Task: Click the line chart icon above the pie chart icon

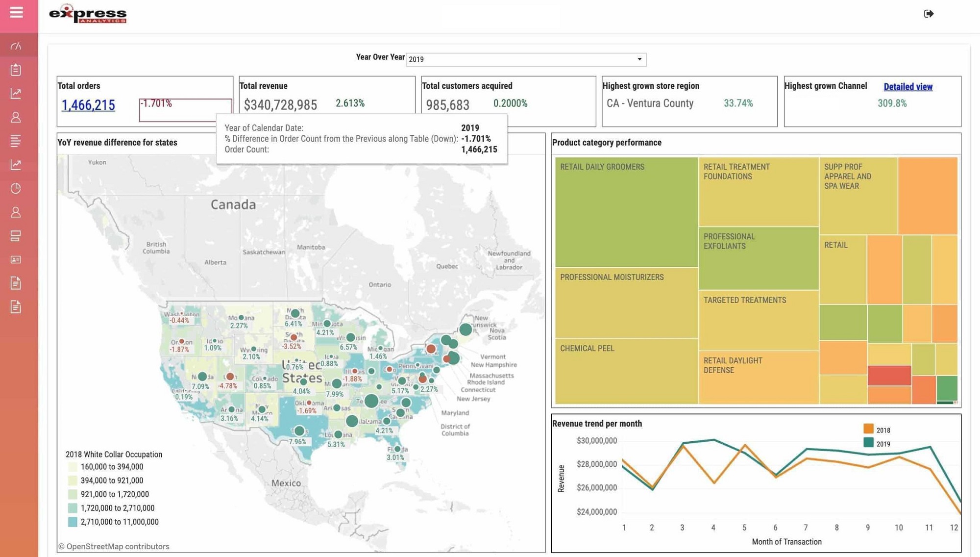Action: pos(16,165)
